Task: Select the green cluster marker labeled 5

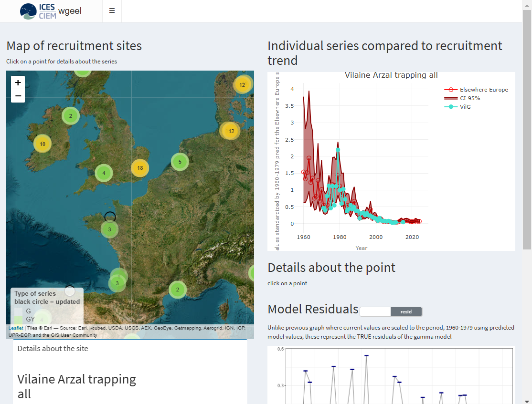Action: coord(180,162)
